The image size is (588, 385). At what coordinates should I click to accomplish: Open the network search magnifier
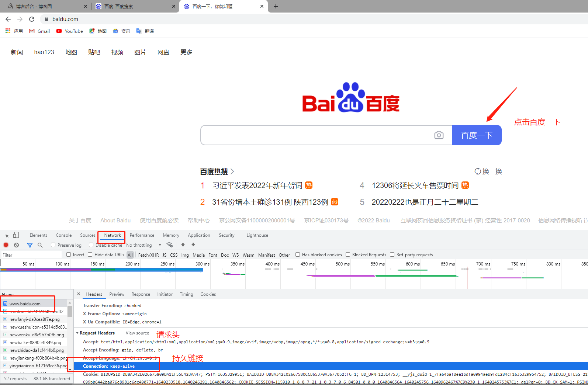coord(40,245)
